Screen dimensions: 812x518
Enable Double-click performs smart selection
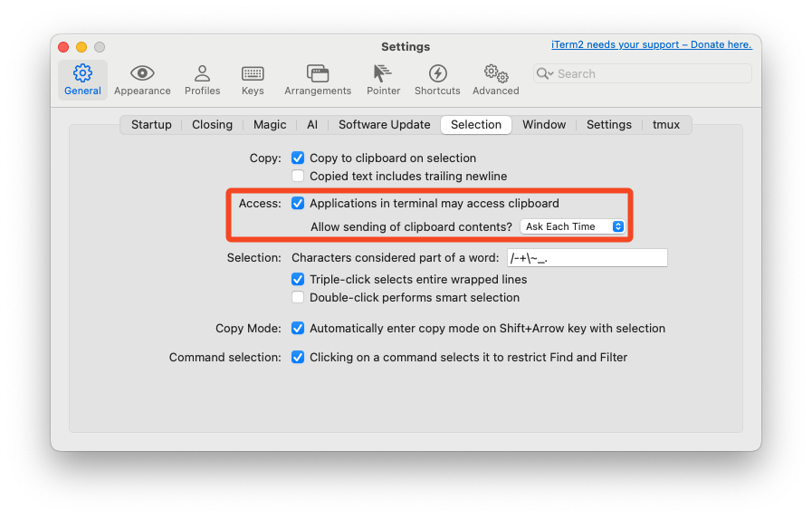coord(298,297)
